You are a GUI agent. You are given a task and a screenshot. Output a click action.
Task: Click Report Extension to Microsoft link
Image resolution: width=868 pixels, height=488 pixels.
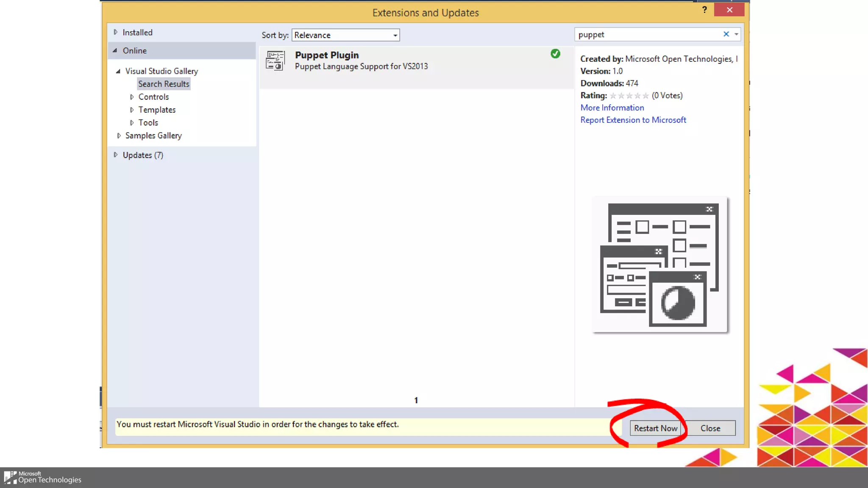[633, 120]
